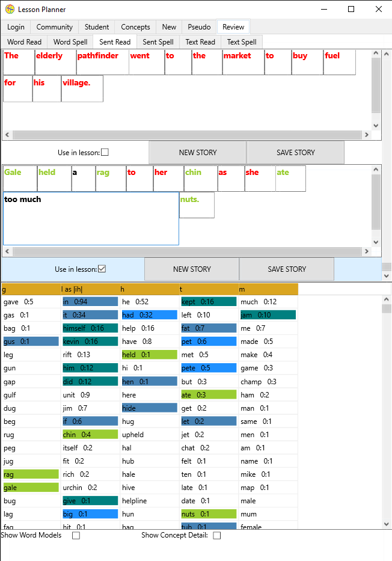The height and width of the screenshot is (561, 392).
Task: Select the Sent Read sub-tab
Action: (115, 42)
